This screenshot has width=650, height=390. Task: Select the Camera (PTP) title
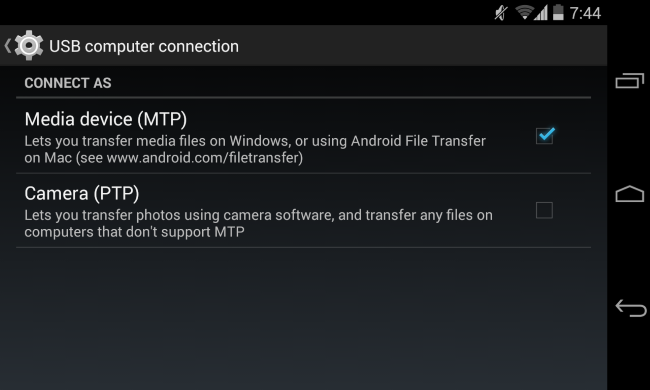pyautogui.click(x=82, y=194)
